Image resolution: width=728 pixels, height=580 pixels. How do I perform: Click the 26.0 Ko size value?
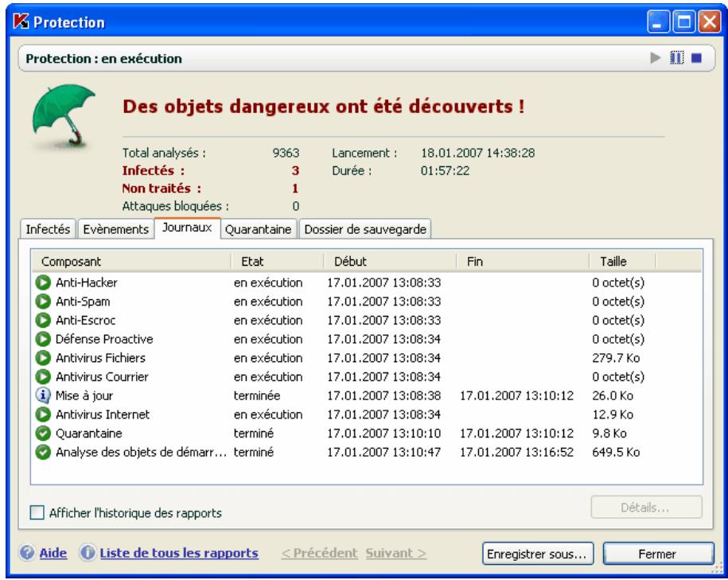tap(613, 395)
